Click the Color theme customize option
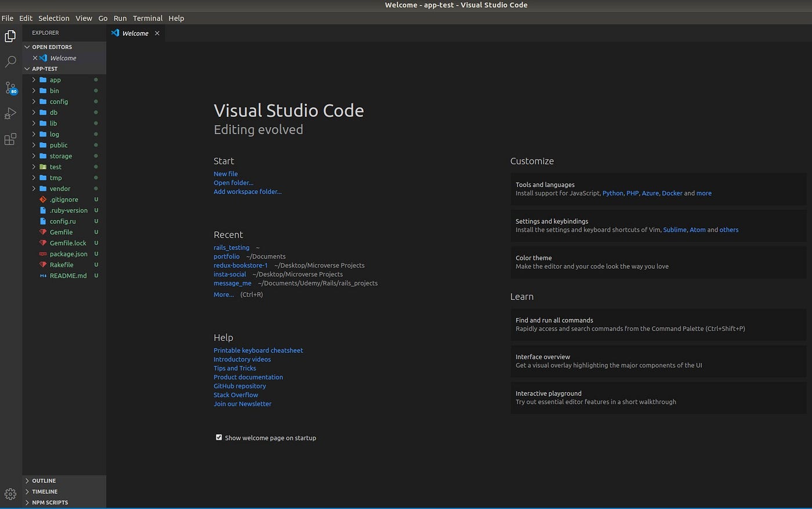 pyautogui.click(x=658, y=262)
